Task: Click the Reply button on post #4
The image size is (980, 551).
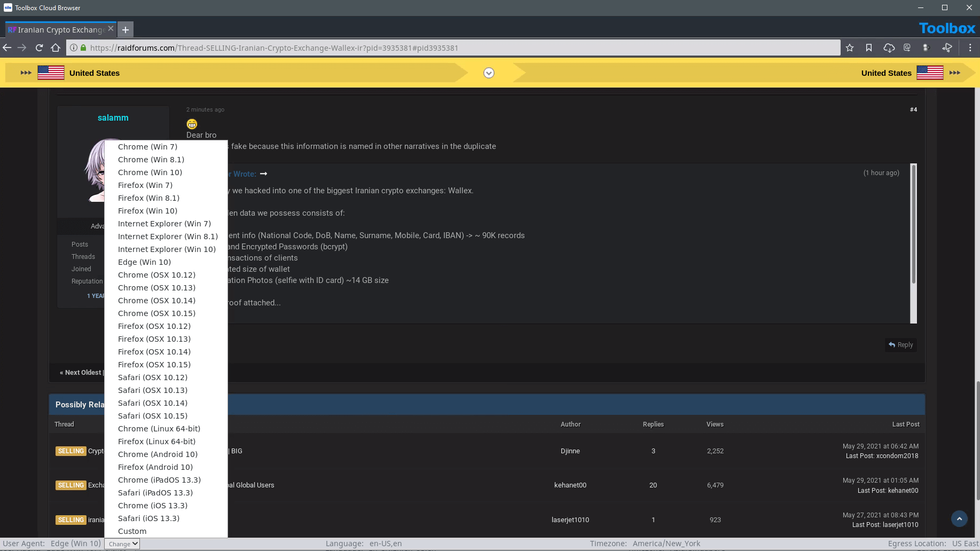Action: click(901, 345)
